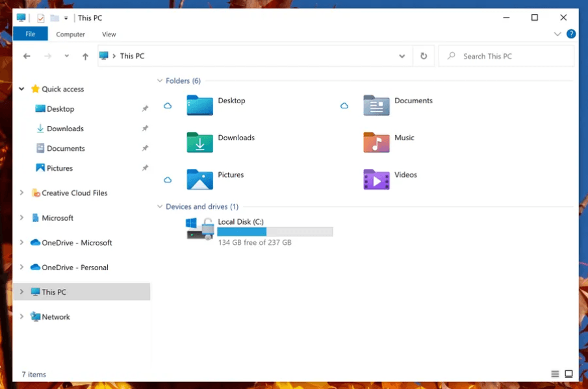Open the Pictures folder icon in Folders

click(199, 179)
